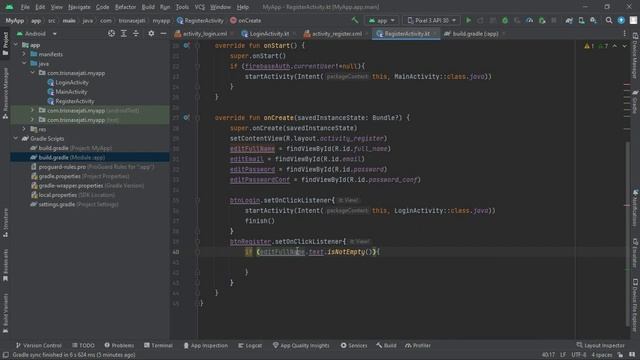Click the Debug app bug icon
This screenshot has width=640, height=360.
(505, 20)
